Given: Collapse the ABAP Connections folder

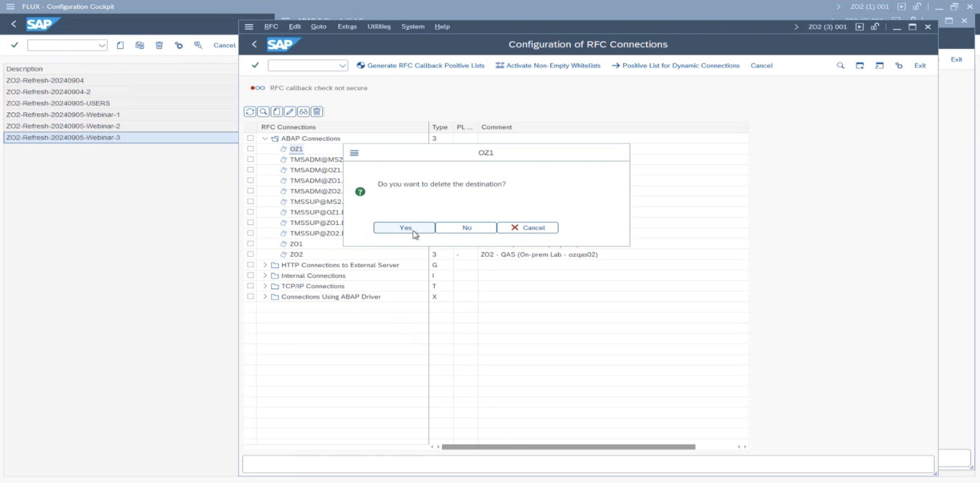Looking at the screenshot, I should (265, 138).
